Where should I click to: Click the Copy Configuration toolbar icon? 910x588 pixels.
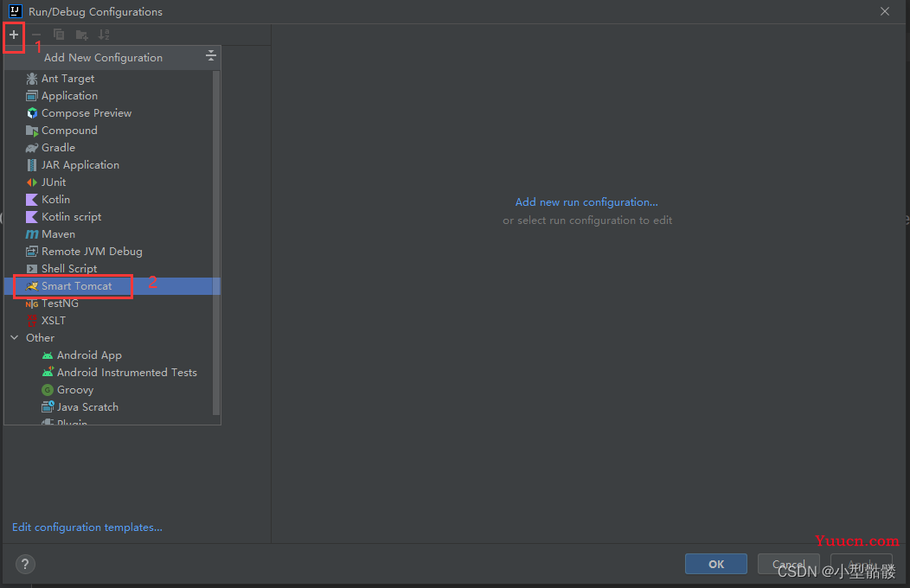coord(59,35)
